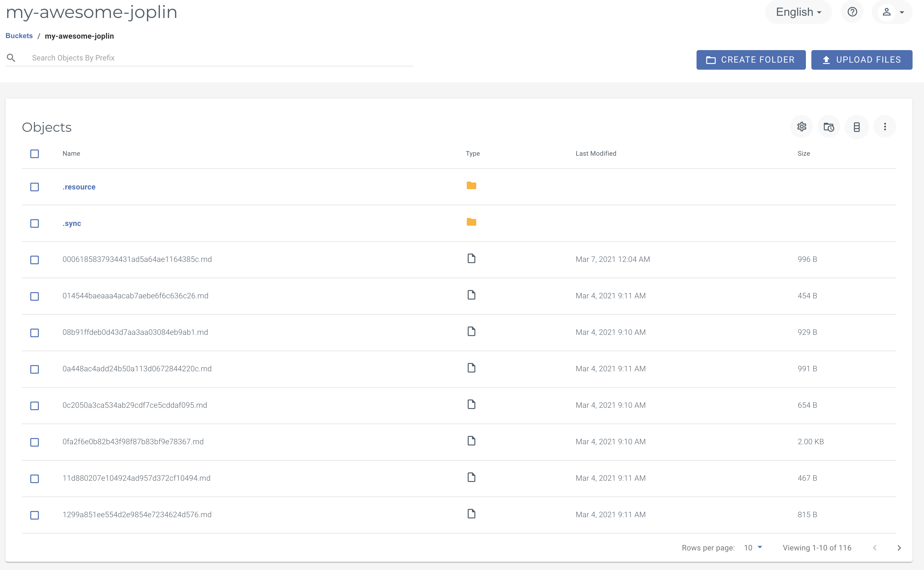924x570 pixels.
Task: Check the .resource folder checkbox
Action: point(34,187)
